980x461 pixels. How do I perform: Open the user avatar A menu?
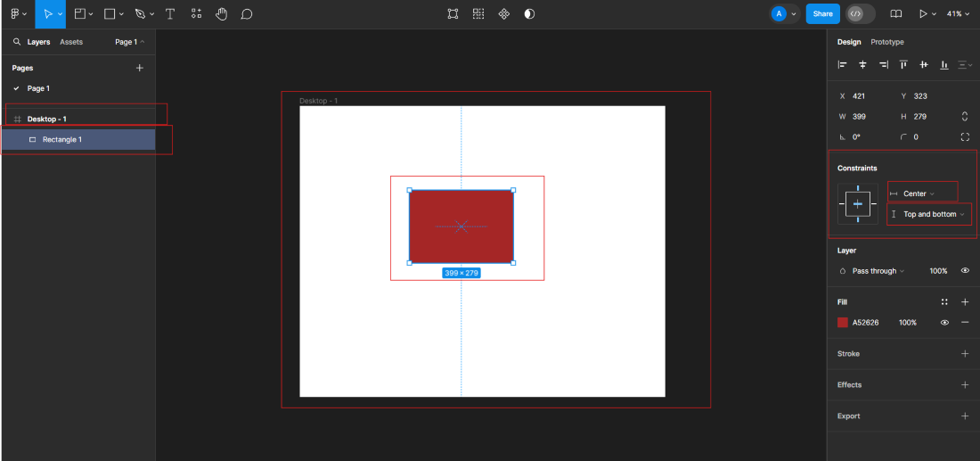tap(784, 13)
